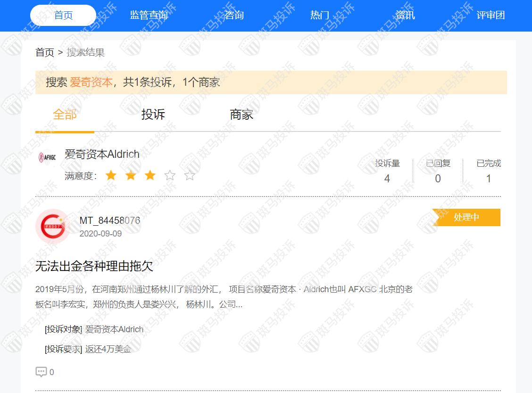Screen dimensions: 532x393
Task: Switch to the 投诉 results tab
Action: pos(153,115)
